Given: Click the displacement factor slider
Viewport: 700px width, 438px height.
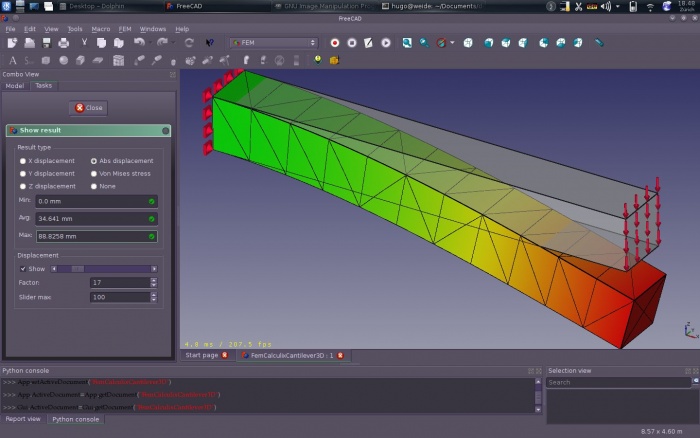Looking at the screenshot, I should pos(104,269).
